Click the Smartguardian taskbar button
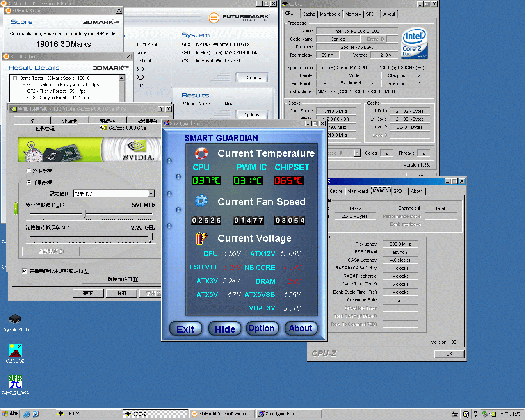Viewport: 525px width, 420px height. 289,414
